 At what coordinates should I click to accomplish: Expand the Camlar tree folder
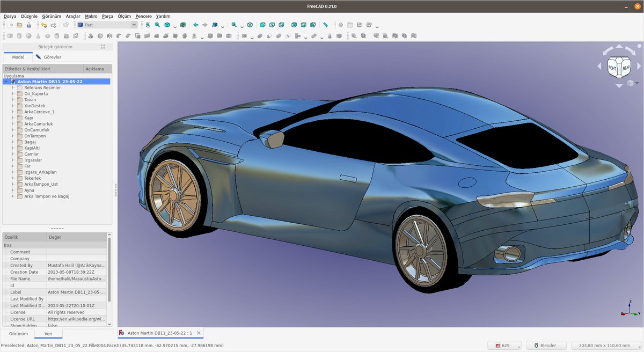[x=12, y=154]
